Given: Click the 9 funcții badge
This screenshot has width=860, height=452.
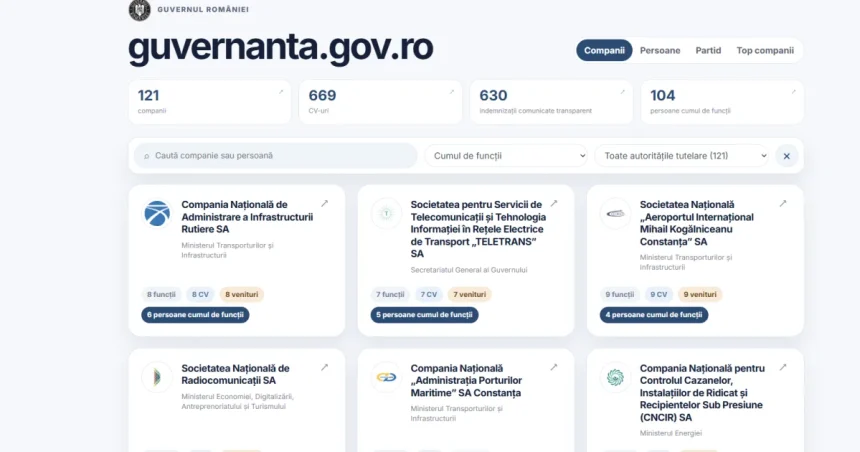Looking at the screenshot, I should 620,295.
